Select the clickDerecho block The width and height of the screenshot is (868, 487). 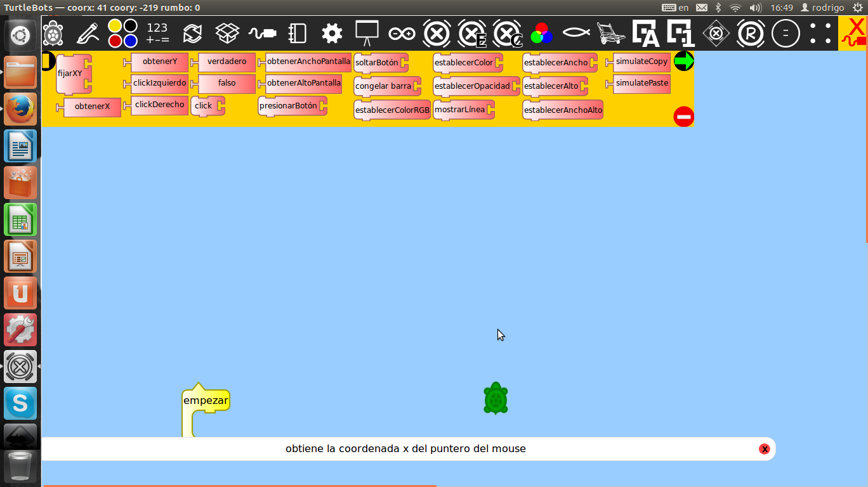156,105
